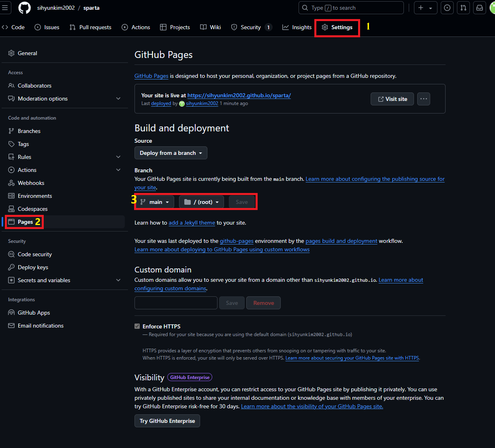
Task: Open the Actions tab in repository nav
Action: [x=136, y=27]
